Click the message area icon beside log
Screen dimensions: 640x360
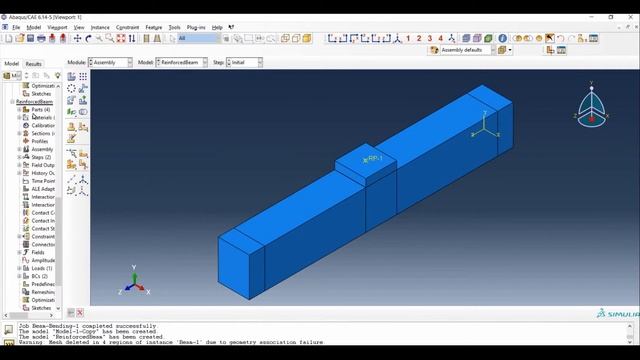9,329
